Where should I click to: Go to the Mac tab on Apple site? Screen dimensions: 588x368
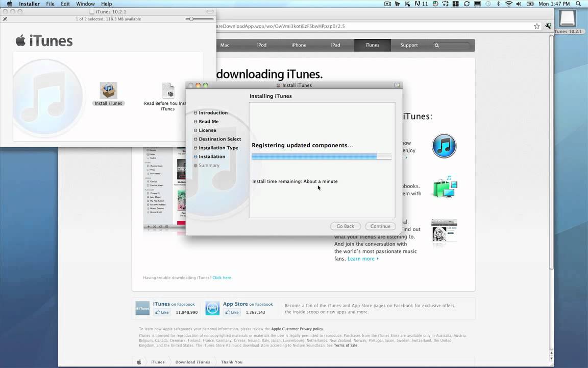click(225, 45)
